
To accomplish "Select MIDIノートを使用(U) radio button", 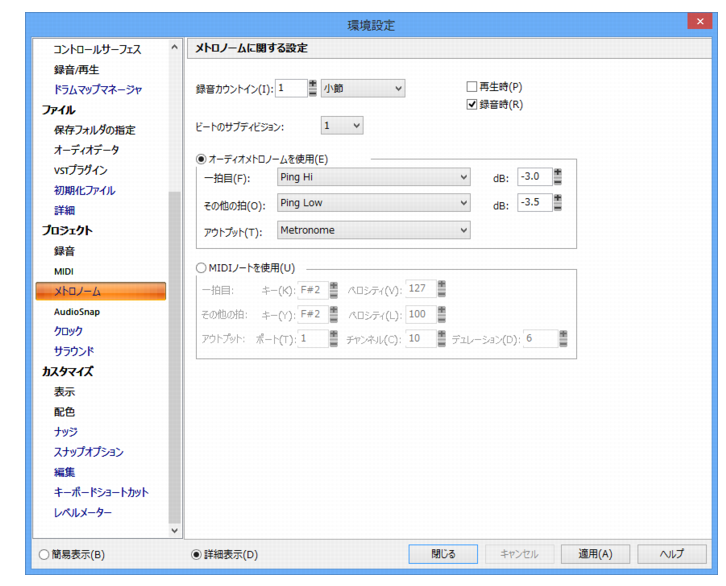I will (x=201, y=268).
